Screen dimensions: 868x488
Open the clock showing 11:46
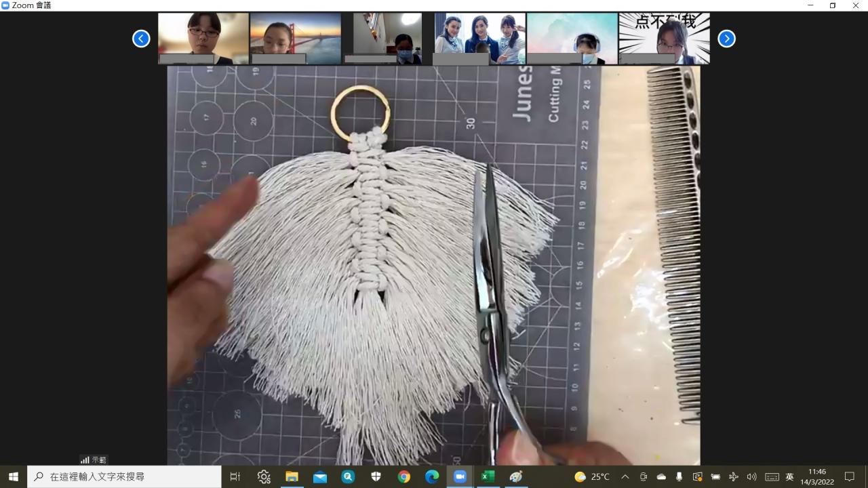817,476
